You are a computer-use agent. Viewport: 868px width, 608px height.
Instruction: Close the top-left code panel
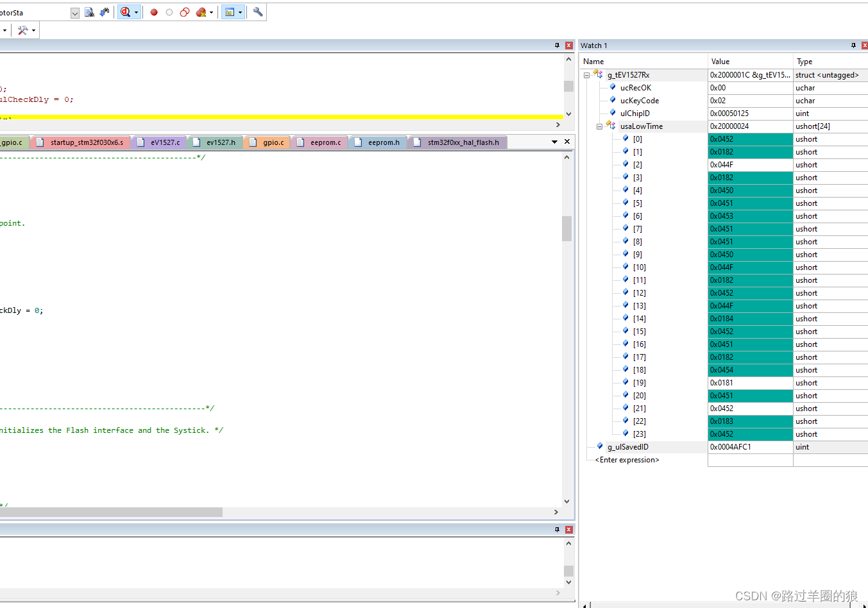(x=568, y=46)
